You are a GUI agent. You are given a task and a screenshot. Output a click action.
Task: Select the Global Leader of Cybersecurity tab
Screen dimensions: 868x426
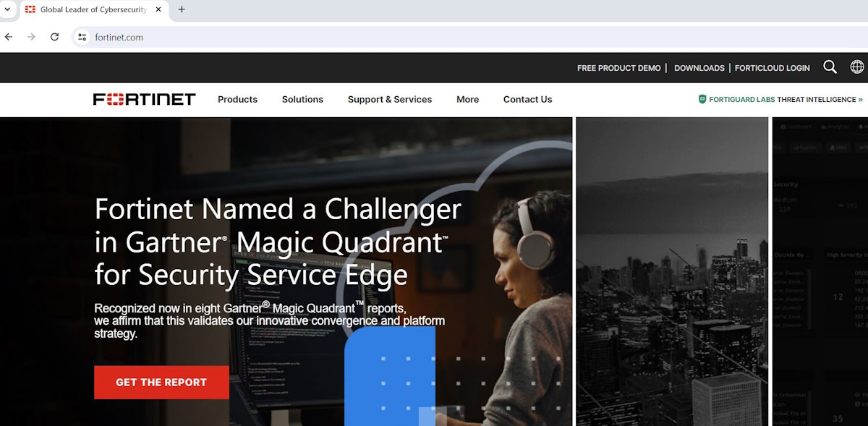[93, 9]
